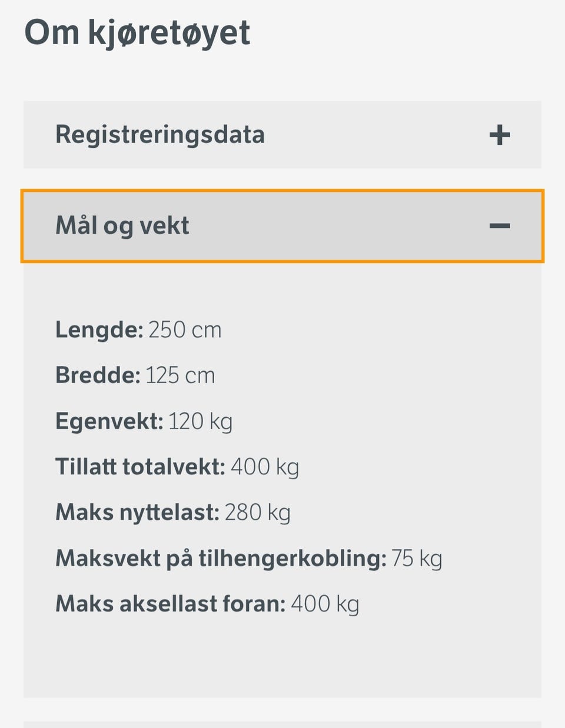Collapse the Mål og vekt section title
565x728 pixels.
tap(122, 226)
